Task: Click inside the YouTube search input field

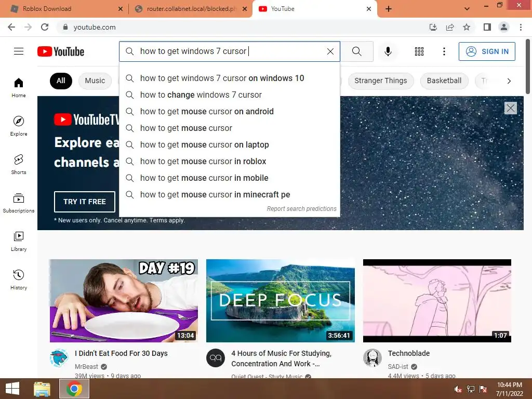Action: 231,51
